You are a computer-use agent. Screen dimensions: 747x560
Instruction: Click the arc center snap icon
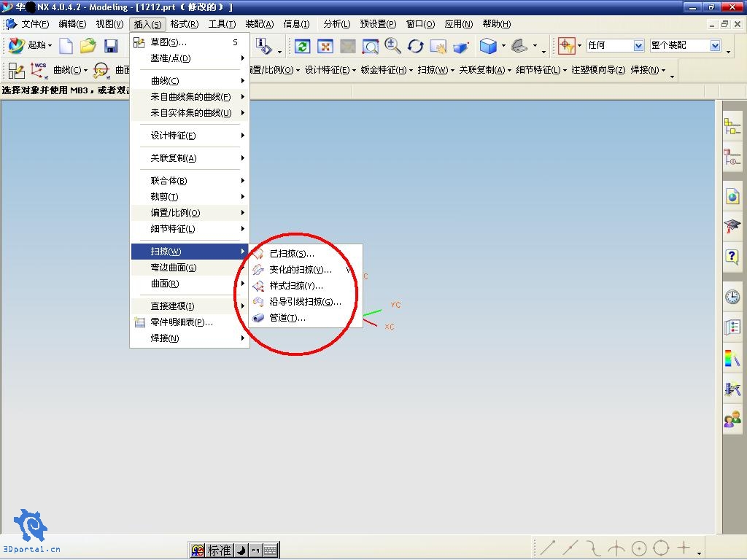coord(639,548)
